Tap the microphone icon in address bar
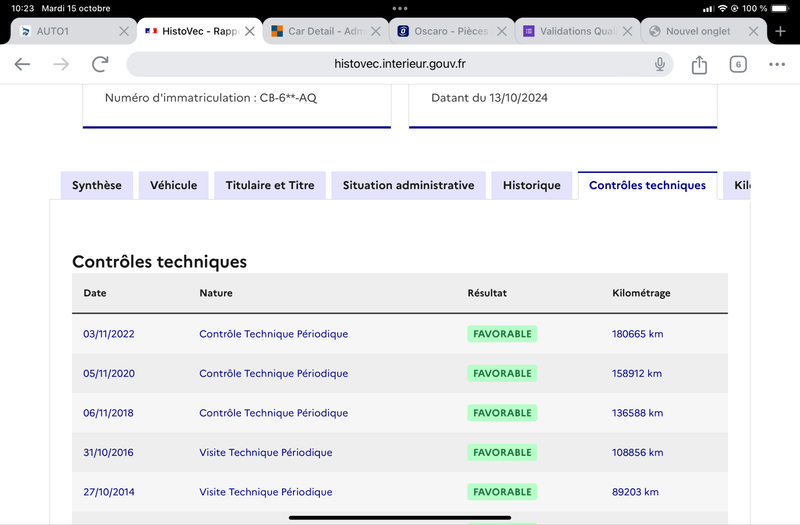Screen dimensions: 800x525 (x=660, y=64)
